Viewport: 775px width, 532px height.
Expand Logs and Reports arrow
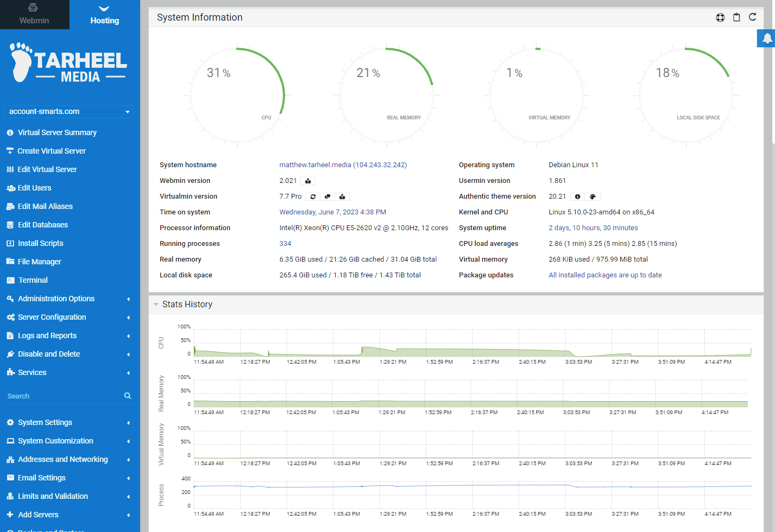tap(128, 336)
